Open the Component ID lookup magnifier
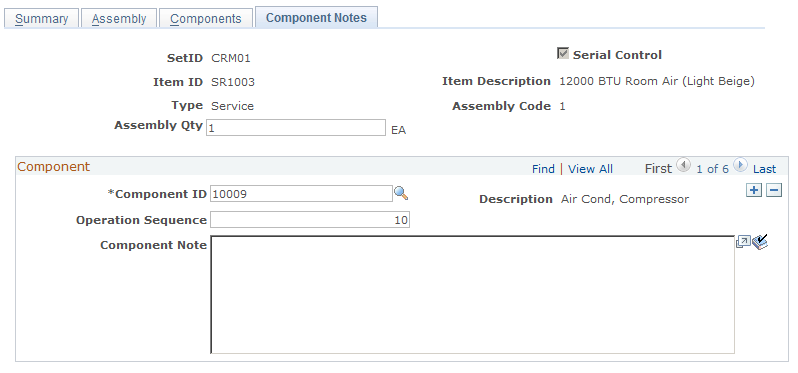 (401, 193)
